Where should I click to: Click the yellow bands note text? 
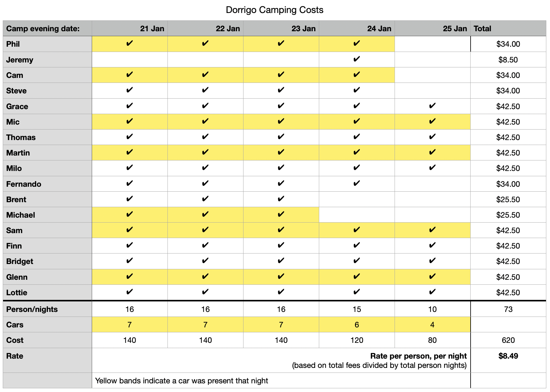point(181,381)
